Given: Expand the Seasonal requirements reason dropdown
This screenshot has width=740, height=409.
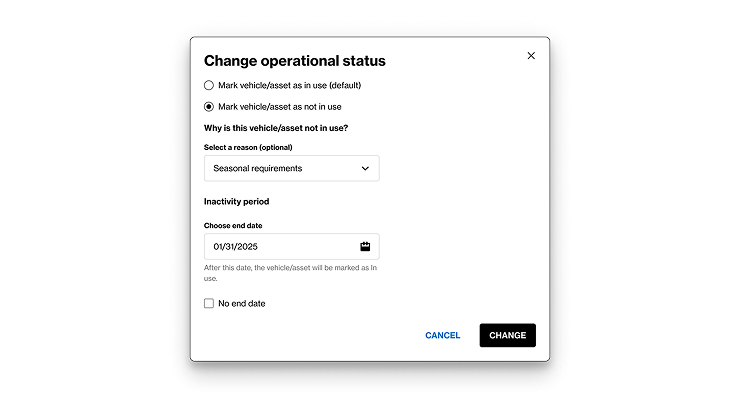Looking at the screenshot, I should [292, 168].
